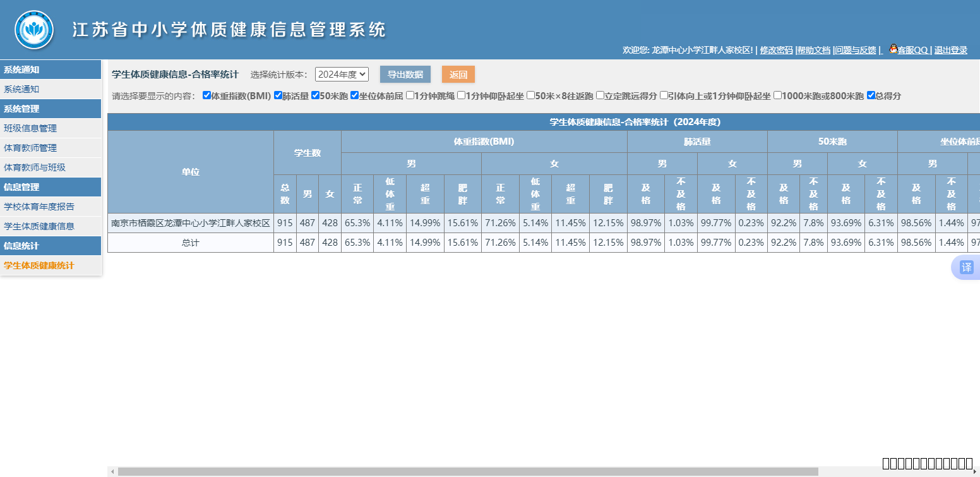
Task: Click the scrollbar left arrow
Action: [x=112, y=471]
